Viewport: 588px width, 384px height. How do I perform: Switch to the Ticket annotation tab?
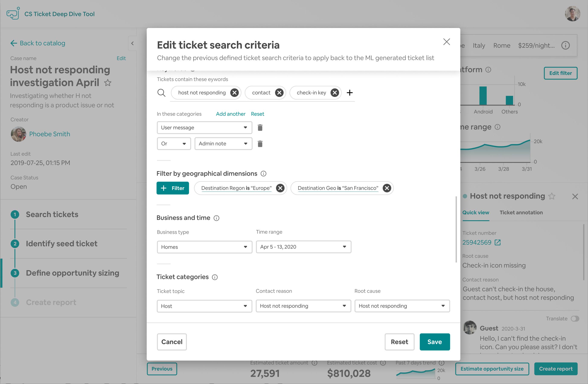click(521, 212)
